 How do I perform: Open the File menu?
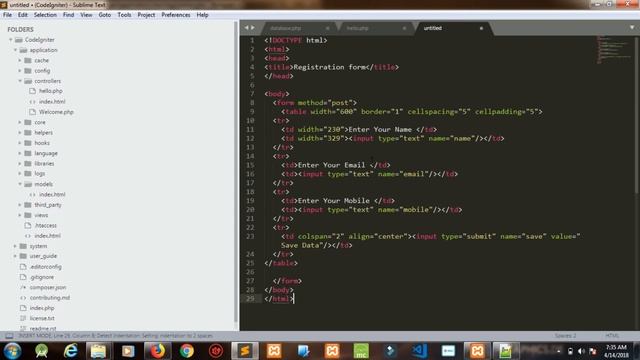pyautogui.click(x=7, y=15)
